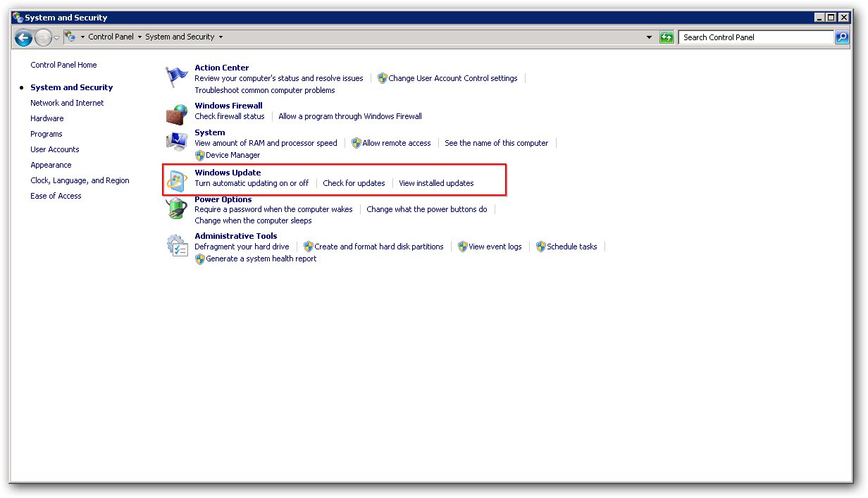Click Schedule tasks link

(x=571, y=247)
